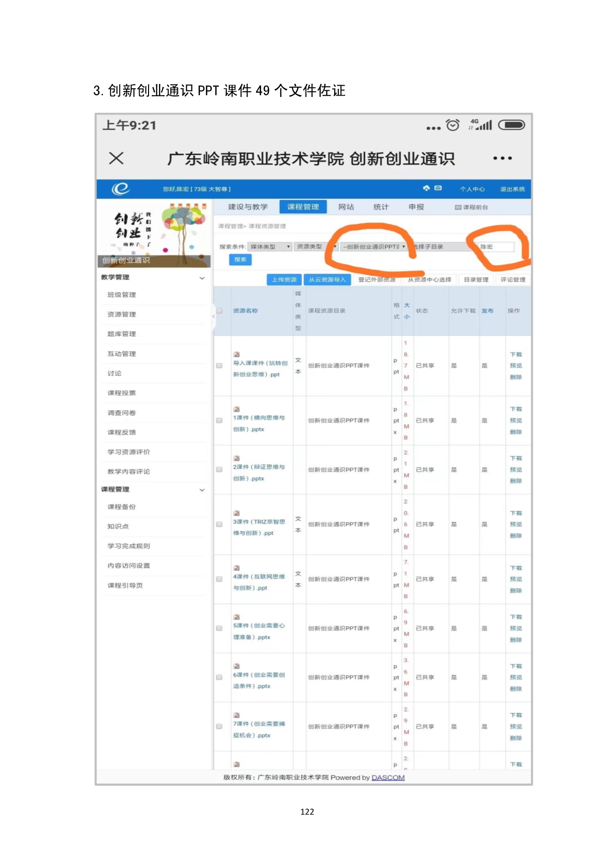This screenshot has height=868, width=614.
Task: Switch to the 建设与教学 tab
Action: [248, 207]
